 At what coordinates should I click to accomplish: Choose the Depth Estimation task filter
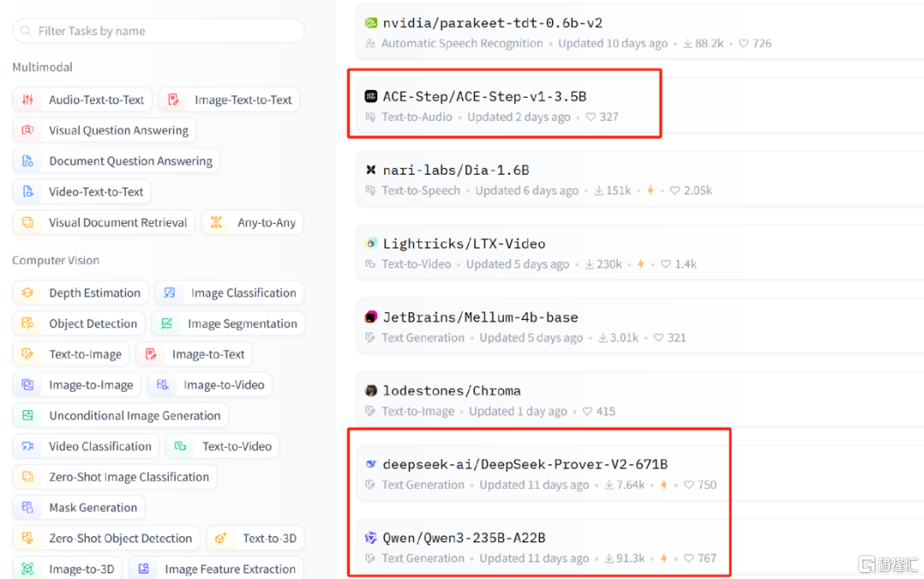click(x=80, y=293)
